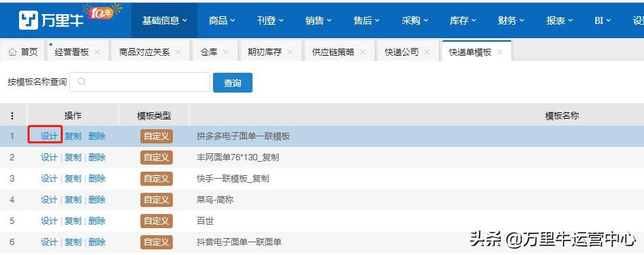Click 设计 for 抖音电子面单一联面单
The image size is (644, 255).
coord(49,242)
